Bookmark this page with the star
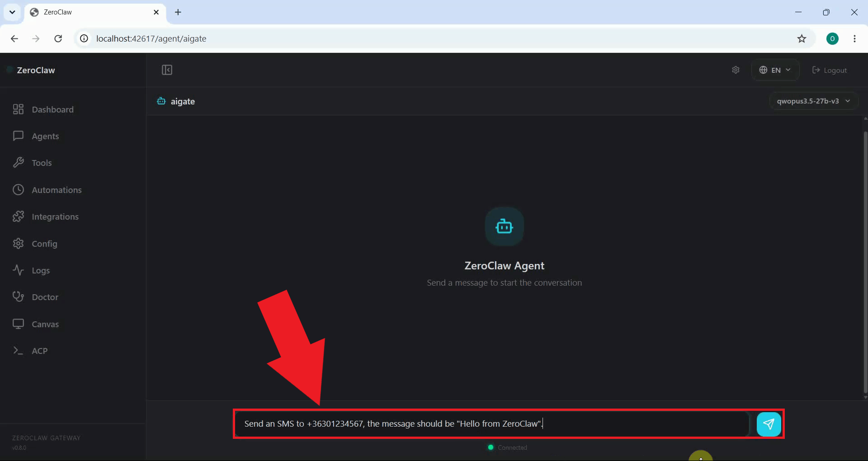868x461 pixels. pos(802,38)
